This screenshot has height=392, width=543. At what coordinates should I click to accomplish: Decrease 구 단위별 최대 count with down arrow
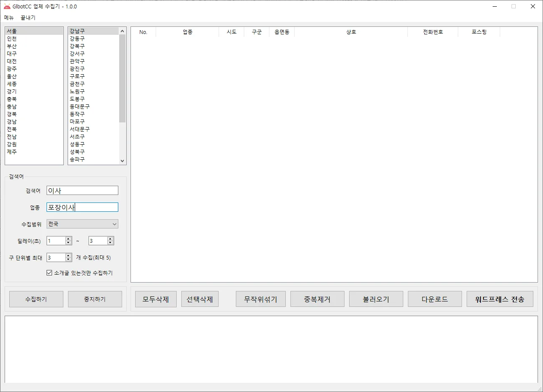coord(68,260)
